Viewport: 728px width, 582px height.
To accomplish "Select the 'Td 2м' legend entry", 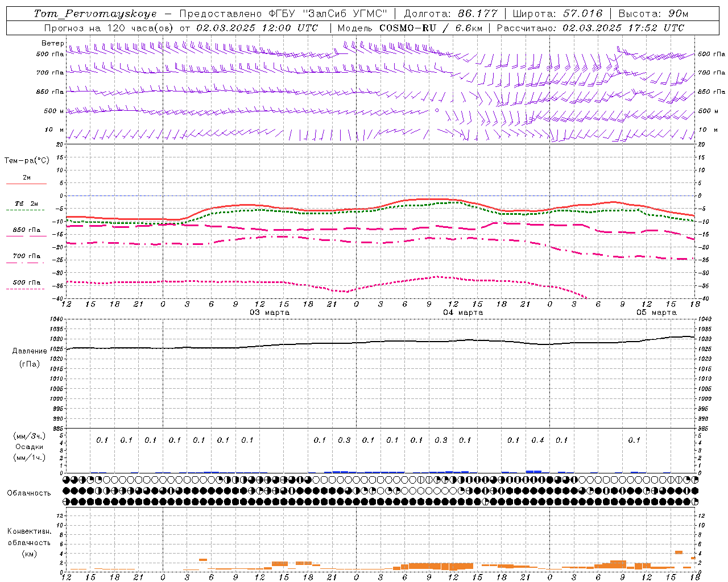I will [26, 203].
